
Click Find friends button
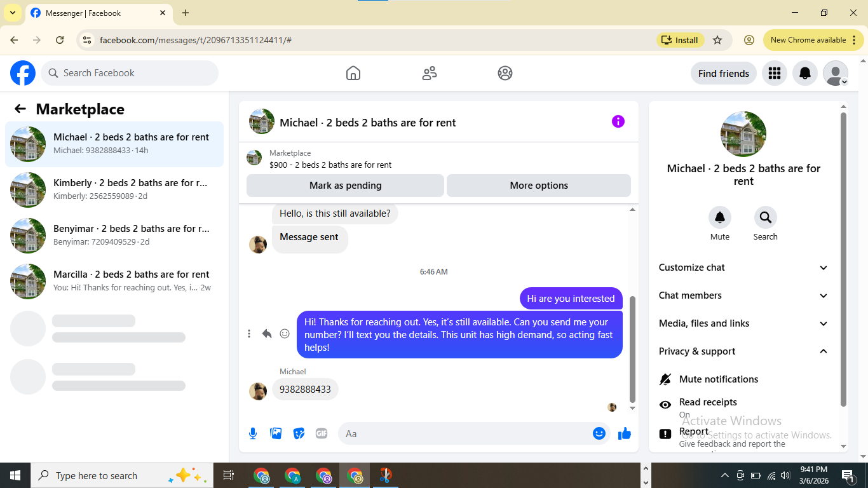coord(724,73)
